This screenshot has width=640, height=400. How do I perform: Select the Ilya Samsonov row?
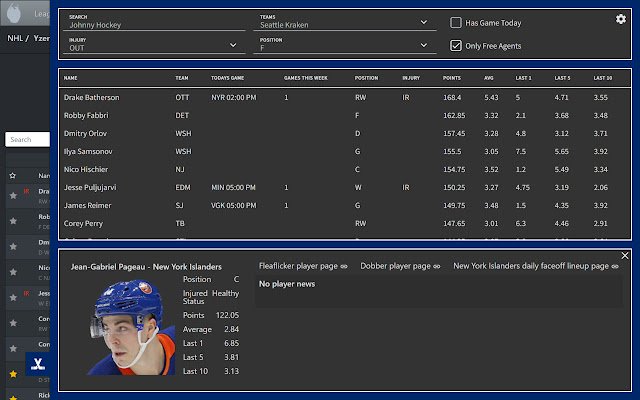[345, 151]
